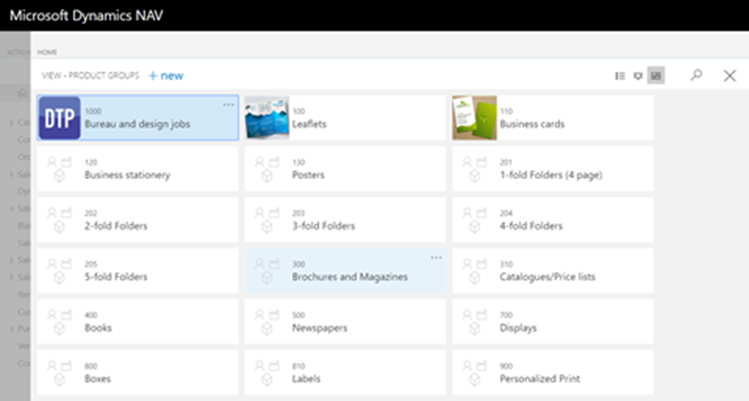Select 1-fold Folders (4 page) name

click(x=551, y=175)
